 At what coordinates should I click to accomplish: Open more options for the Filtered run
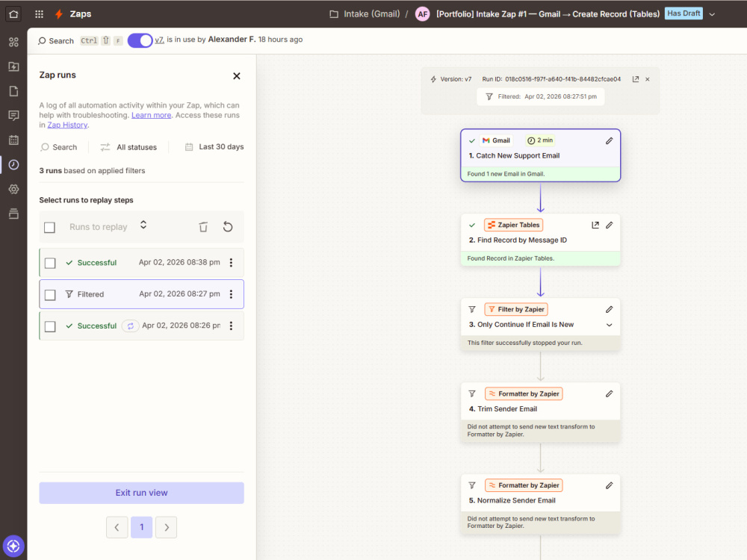231,294
